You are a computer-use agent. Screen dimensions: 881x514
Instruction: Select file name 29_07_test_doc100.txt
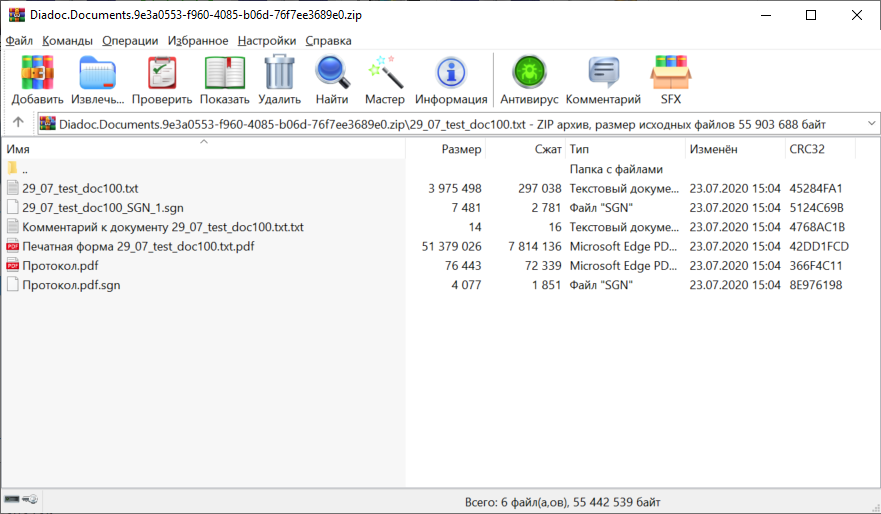pyautogui.click(x=80, y=188)
